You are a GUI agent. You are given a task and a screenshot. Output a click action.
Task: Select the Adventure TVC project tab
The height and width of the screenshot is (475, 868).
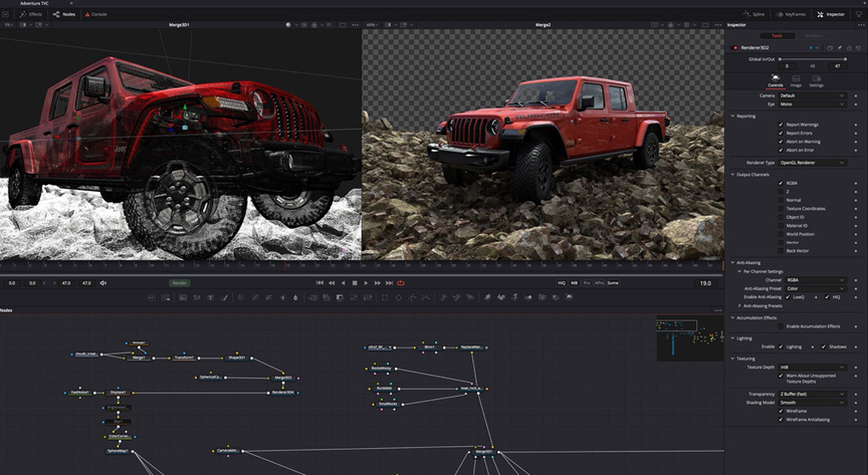coord(35,3)
